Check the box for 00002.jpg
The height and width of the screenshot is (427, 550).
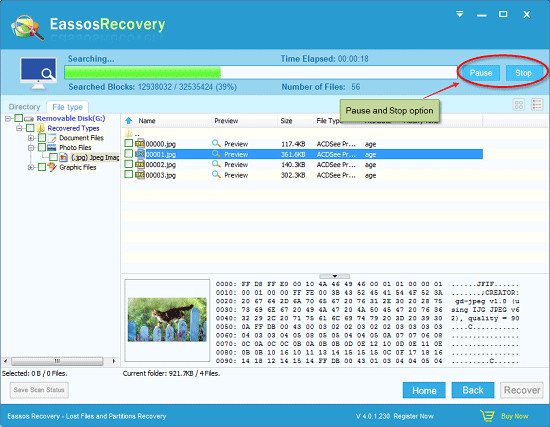click(x=129, y=164)
